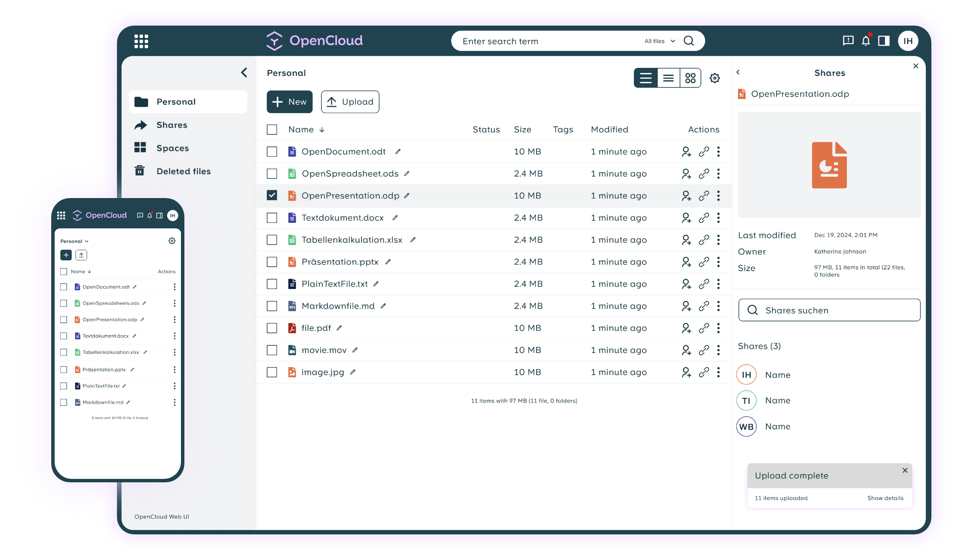Open display options with the gear icon
Image resolution: width=957 pixels, height=560 pixels.
pyautogui.click(x=715, y=78)
